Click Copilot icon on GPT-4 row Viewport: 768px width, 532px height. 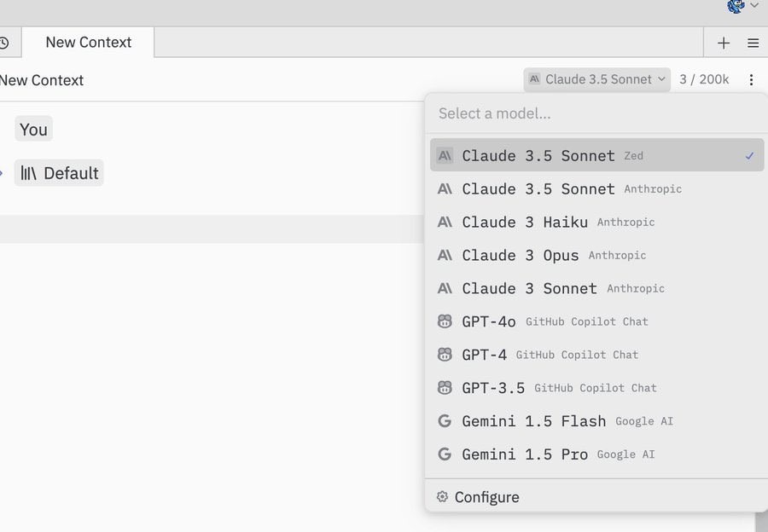pos(445,355)
